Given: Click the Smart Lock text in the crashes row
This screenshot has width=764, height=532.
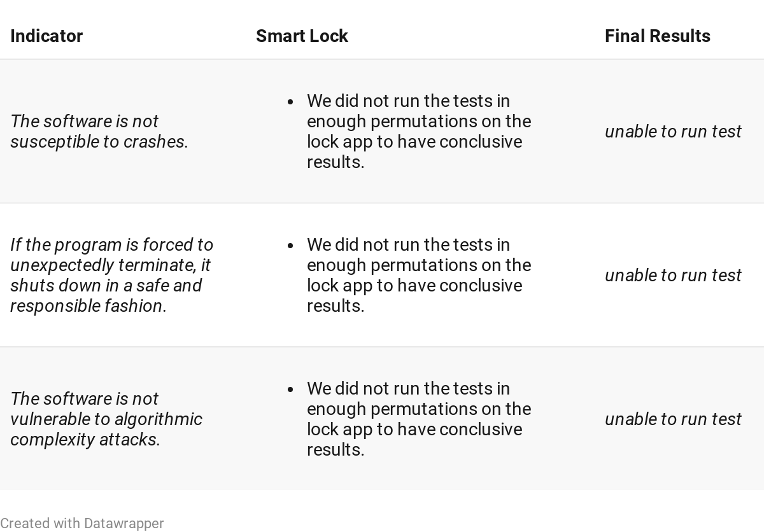Looking at the screenshot, I should 419,131.
